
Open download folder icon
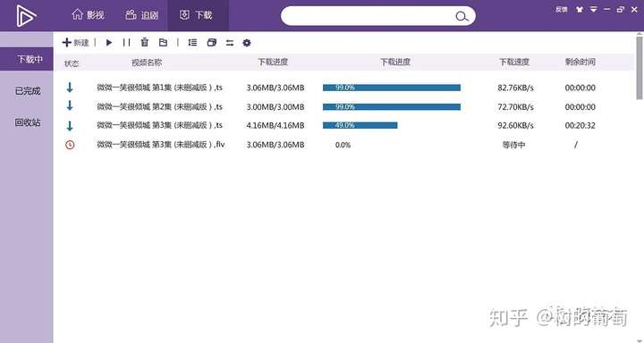tap(163, 42)
